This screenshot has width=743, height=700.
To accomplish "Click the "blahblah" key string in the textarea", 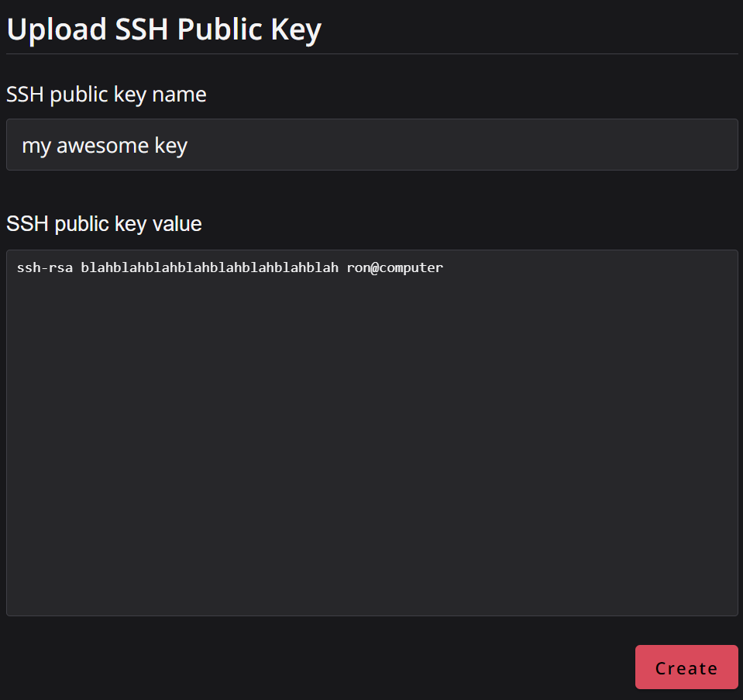I will (x=209, y=268).
